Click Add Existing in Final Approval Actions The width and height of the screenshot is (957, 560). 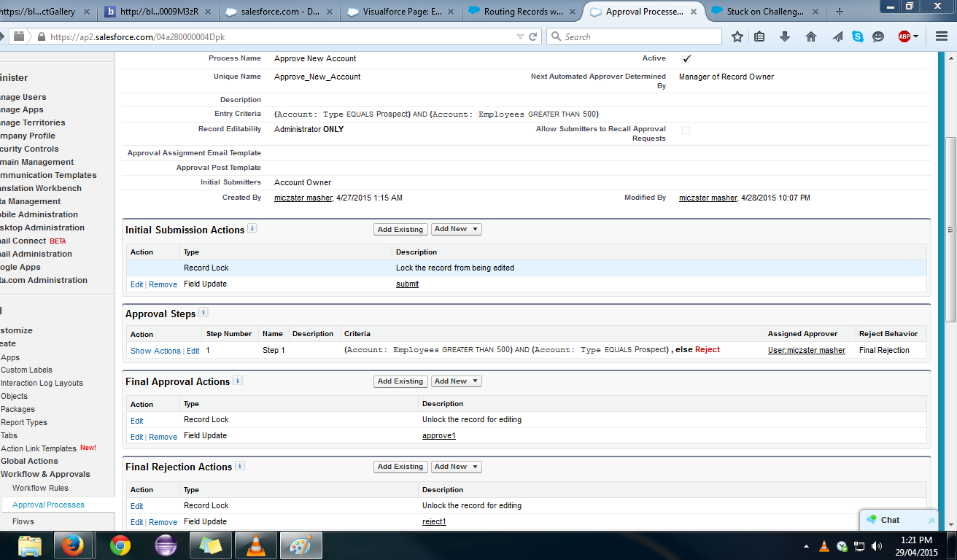[400, 381]
